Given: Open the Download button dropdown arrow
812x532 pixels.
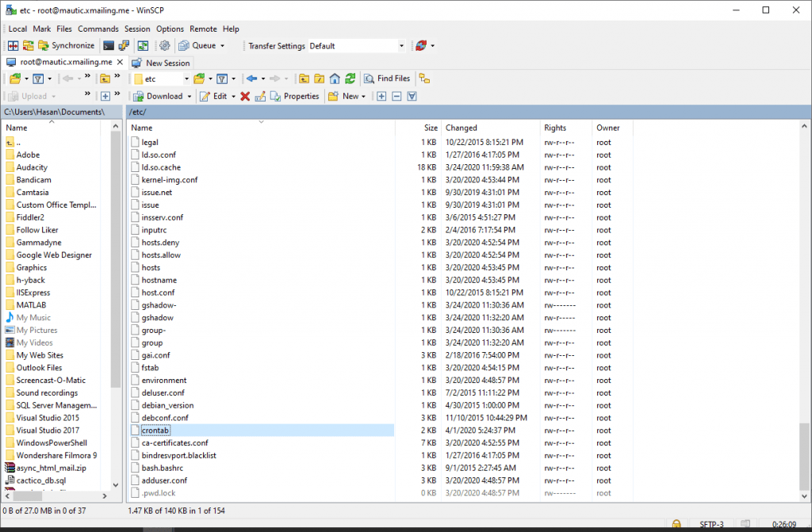Looking at the screenshot, I should (188, 95).
